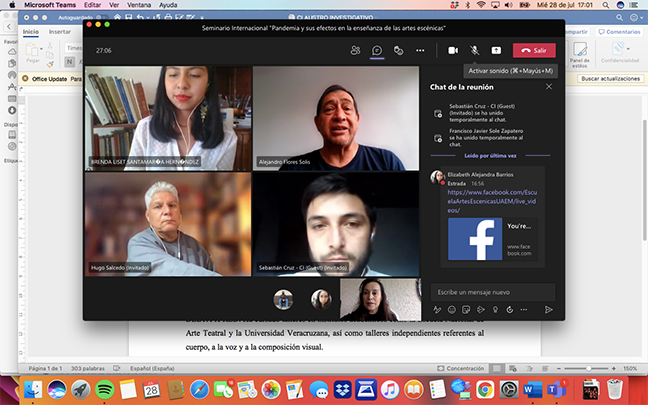Screen dimensions: 648x405
Task: Open the participants list icon
Action: coord(355,50)
